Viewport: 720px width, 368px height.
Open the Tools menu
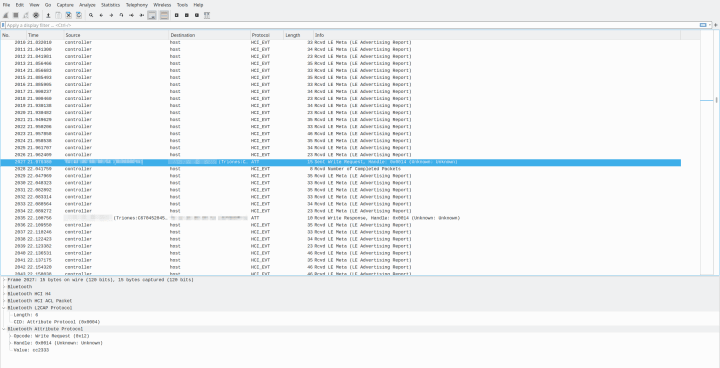coord(182,5)
